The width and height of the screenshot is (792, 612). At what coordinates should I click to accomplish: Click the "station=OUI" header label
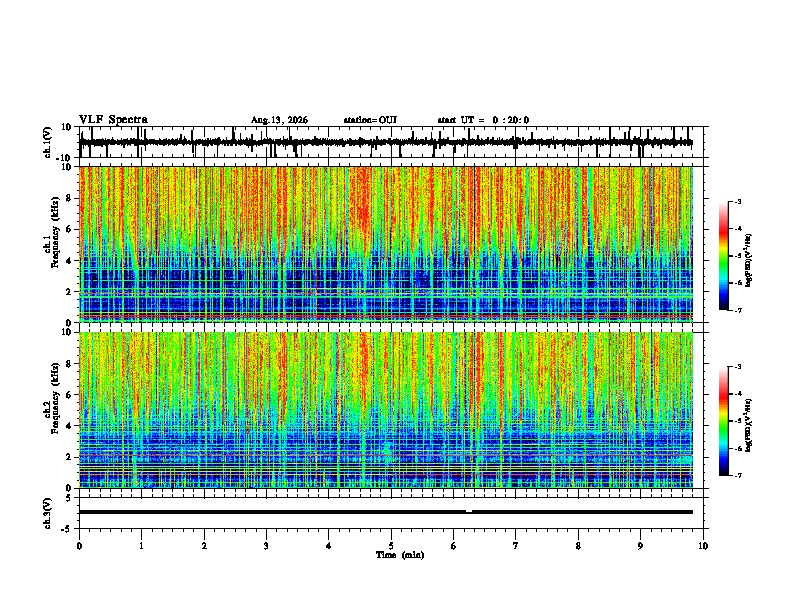pyautogui.click(x=370, y=120)
